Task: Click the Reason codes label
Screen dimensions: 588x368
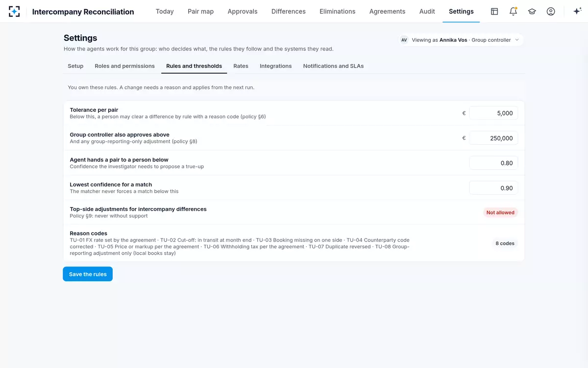Action: (x=89, y=234)
